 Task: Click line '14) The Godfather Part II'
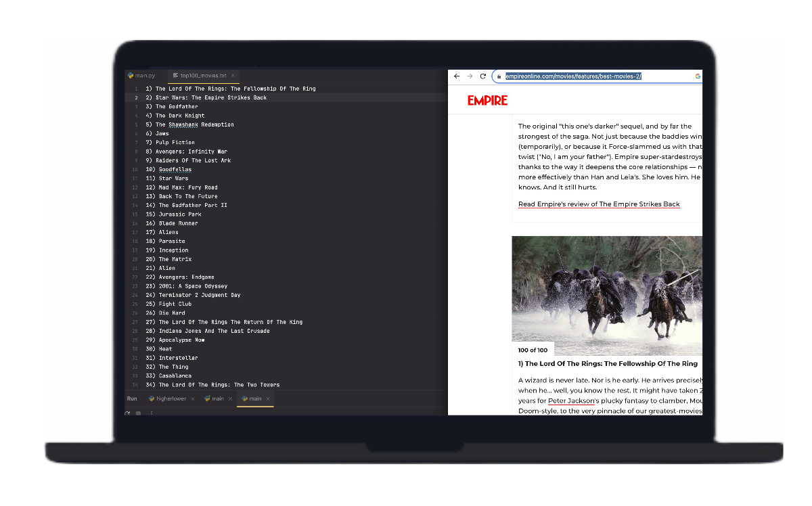click(186, 205)
